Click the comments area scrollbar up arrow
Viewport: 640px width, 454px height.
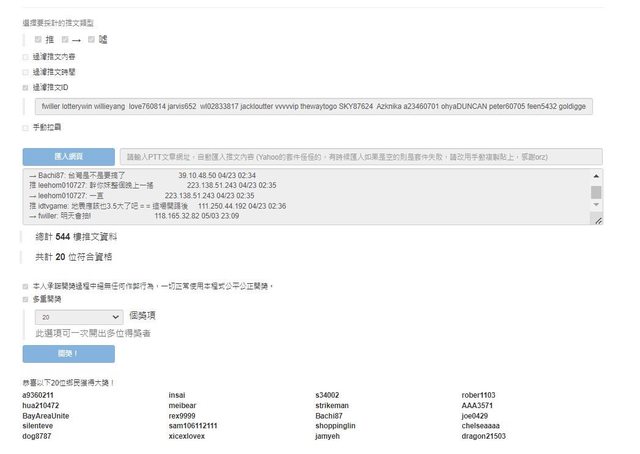tap(596, 176)
